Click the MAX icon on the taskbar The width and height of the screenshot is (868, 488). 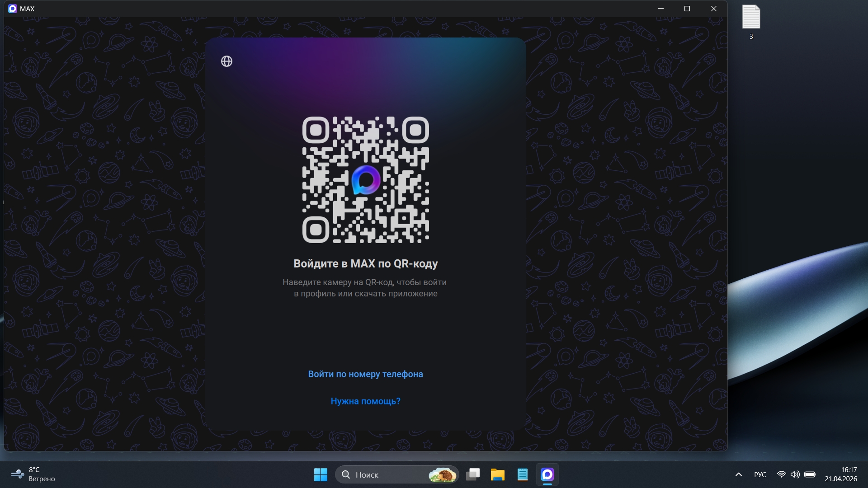pos(547,474)
